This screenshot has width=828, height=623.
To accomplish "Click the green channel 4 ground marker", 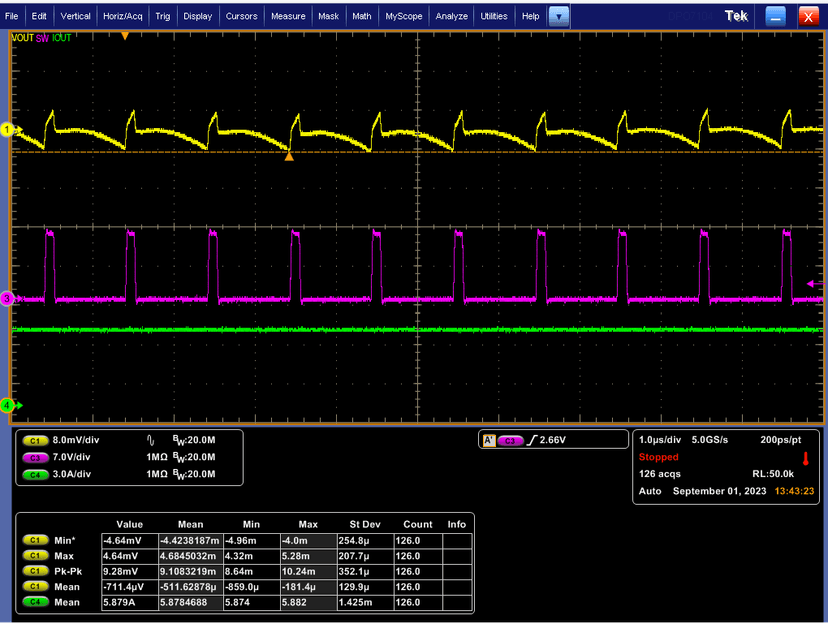I will pyautogui.click(x=6, y=405).
